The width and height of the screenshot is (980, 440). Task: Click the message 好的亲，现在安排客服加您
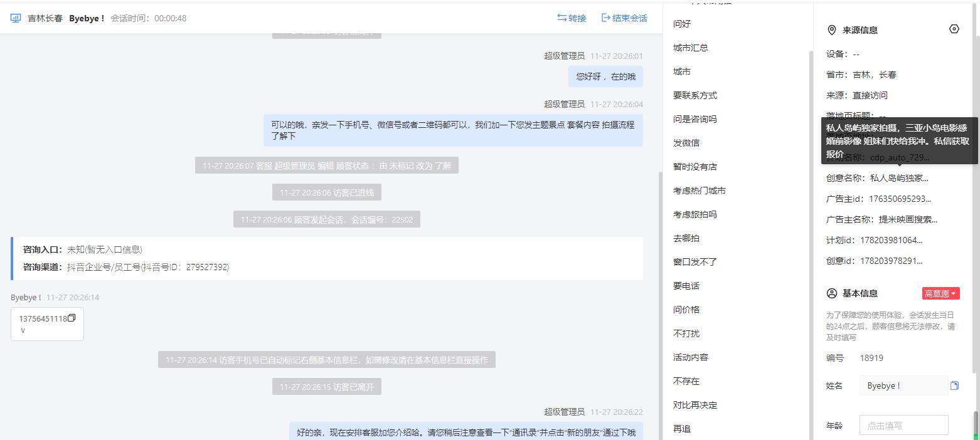466,432
